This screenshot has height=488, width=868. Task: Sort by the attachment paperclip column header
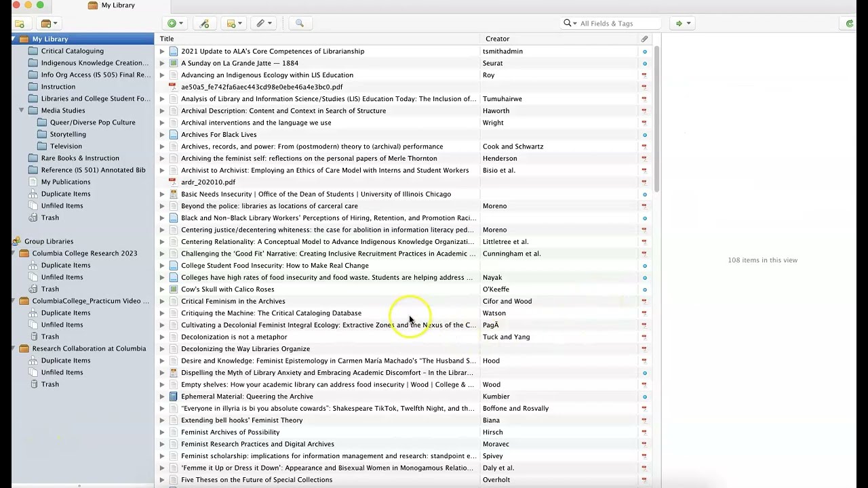tap(644, 39)
